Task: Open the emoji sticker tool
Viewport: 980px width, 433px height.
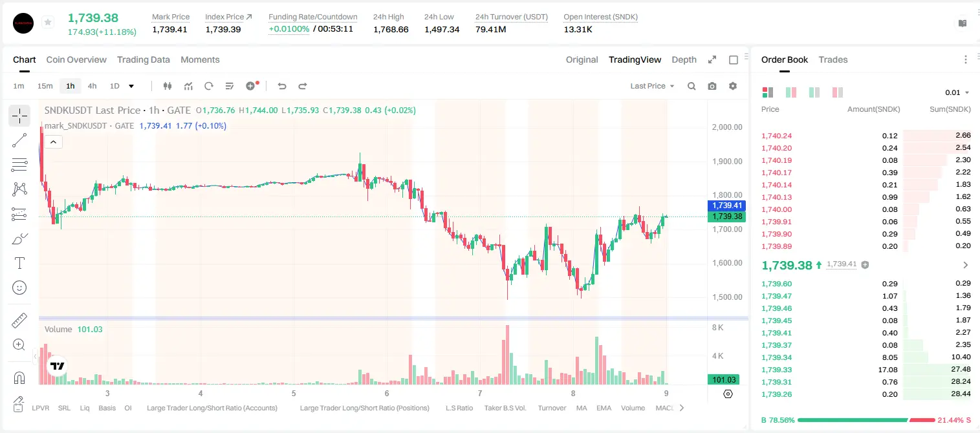Action: click(19, 288)
